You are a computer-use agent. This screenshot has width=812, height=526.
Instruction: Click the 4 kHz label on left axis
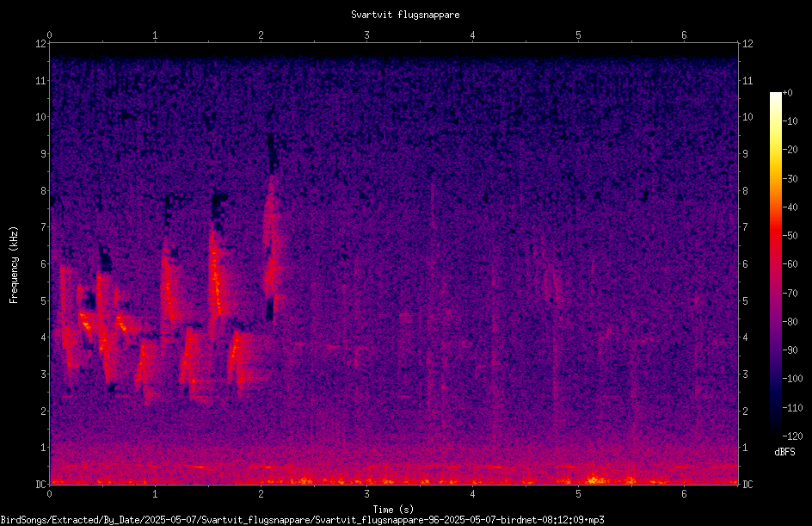coord(44,337)
